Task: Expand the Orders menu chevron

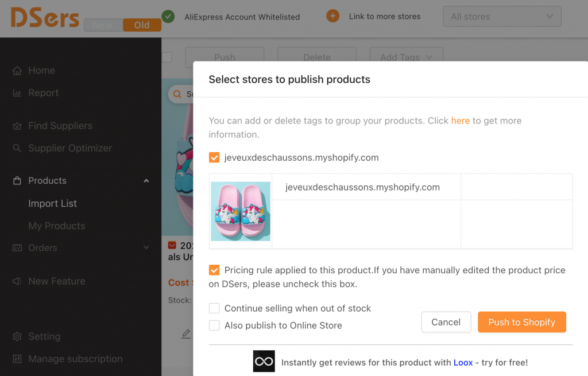Action: coord(146,248)
